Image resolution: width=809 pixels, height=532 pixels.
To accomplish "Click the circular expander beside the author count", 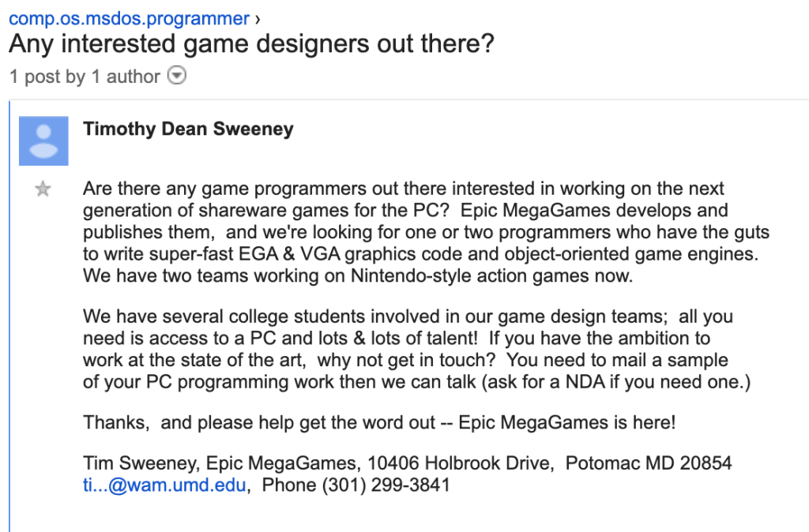I will pyautogui.click(x=177, y=76).
